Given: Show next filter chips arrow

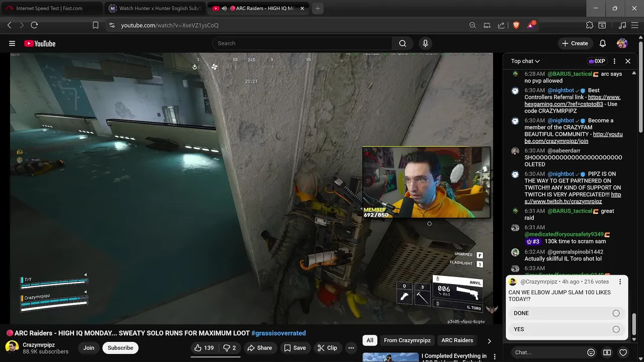Looking at the screenshot, I should coord(489,341).
